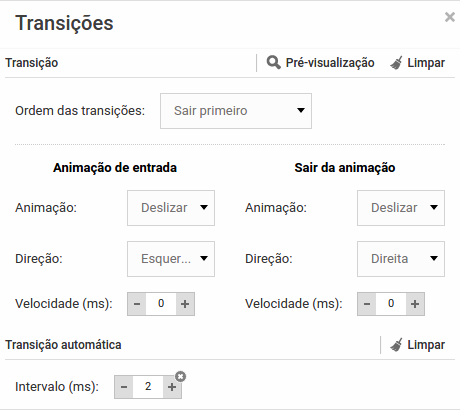Open entrance Direção Esquer... dropdown
The width and height of the screenshot is (460, 411).
coord(171,259)
